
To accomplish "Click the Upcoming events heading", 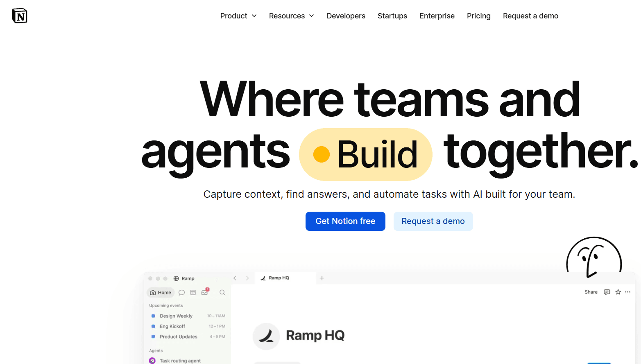I will 166,305.
